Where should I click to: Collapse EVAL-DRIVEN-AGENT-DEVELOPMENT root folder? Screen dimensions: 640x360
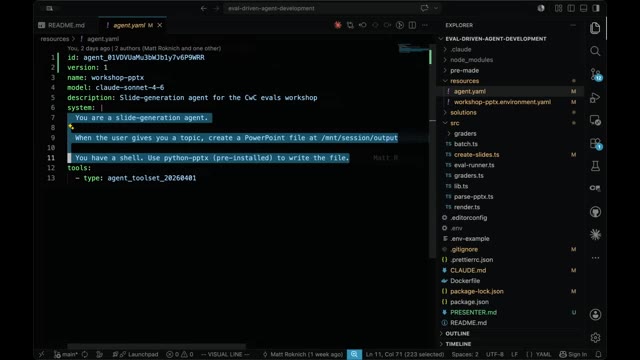tap(496, 39)
